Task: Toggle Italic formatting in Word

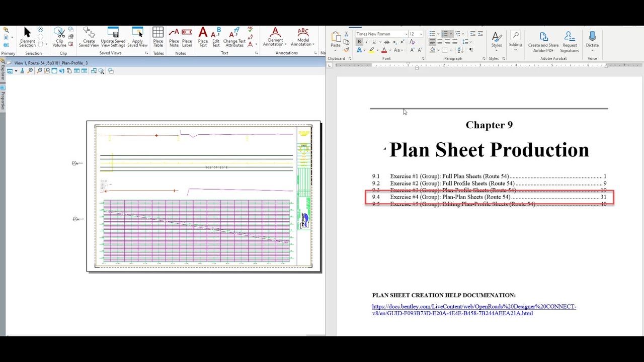Action: tap(366, 42)
